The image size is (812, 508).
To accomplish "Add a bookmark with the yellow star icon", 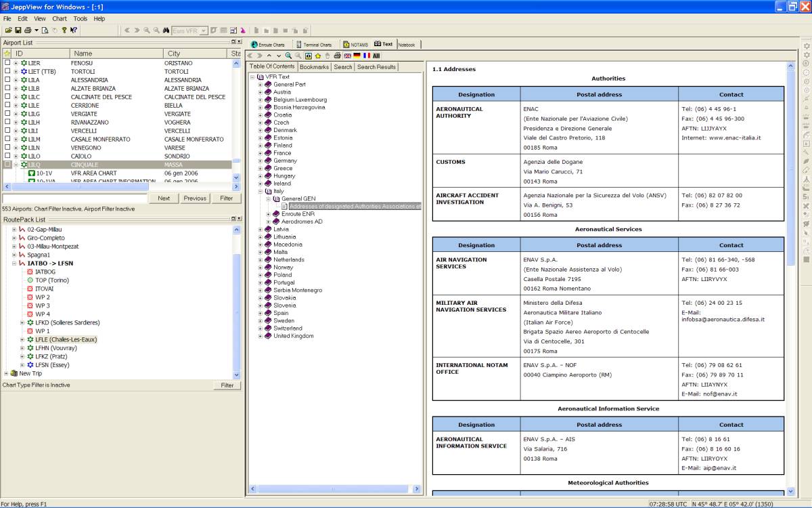I will point(318,56).
